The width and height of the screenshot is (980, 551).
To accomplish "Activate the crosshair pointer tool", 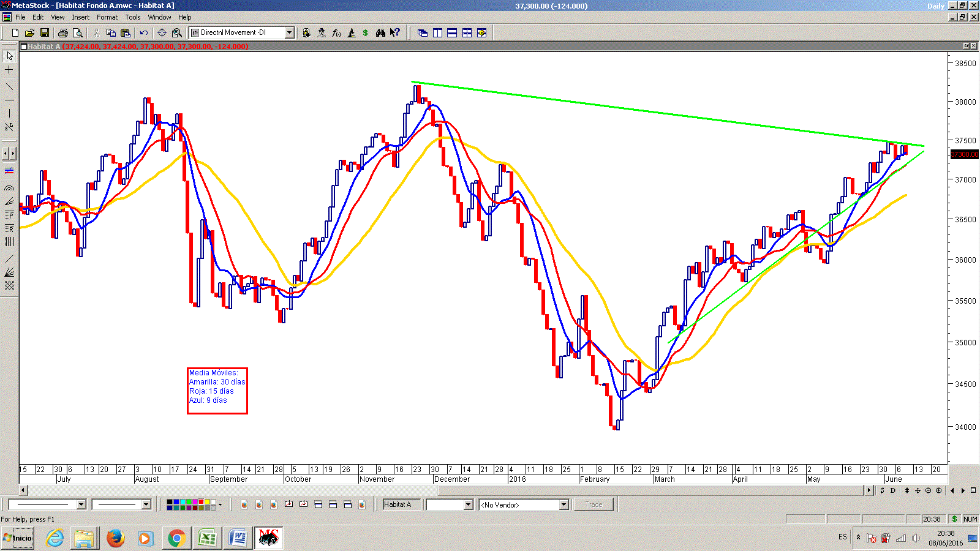I will [9, 70].
